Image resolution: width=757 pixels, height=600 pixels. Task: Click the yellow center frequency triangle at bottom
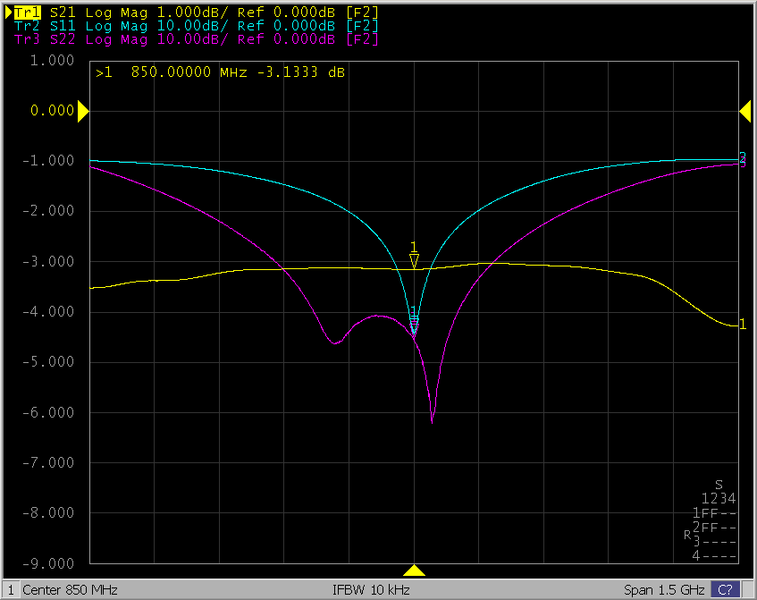(x=414, y=570)
